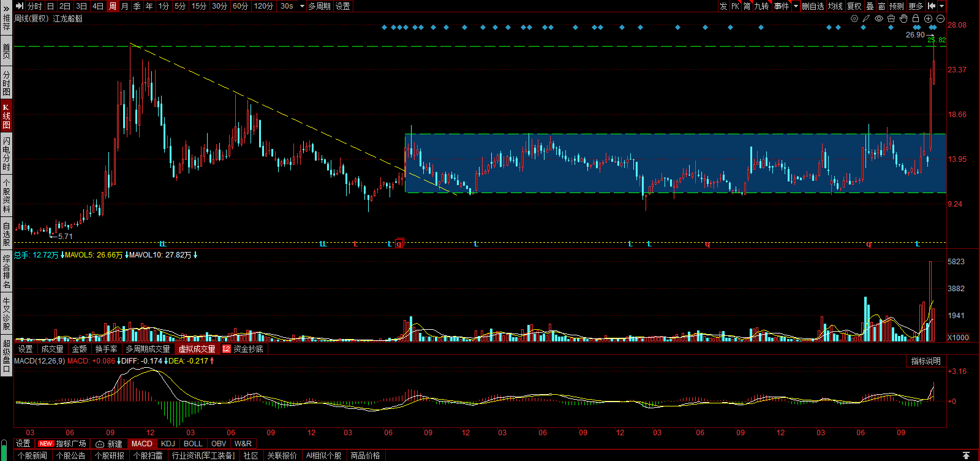The width and height of the screenshot is (980, 461).
Task: Toggle 事件 events display
Action: 782,6
